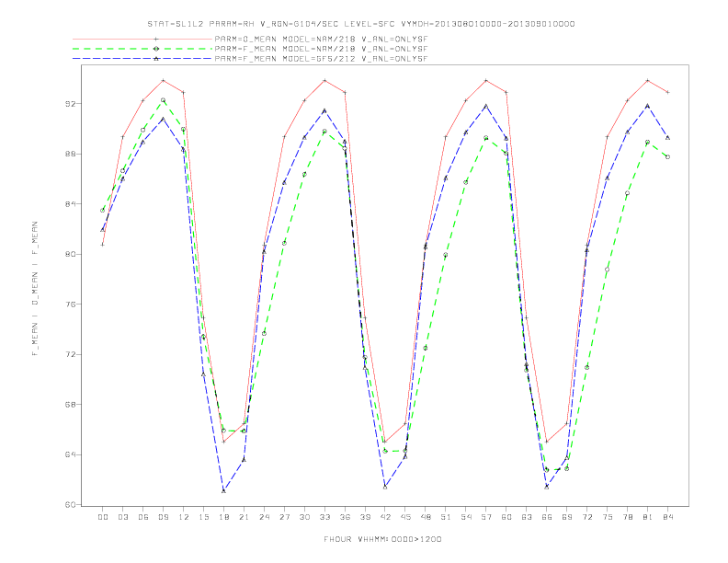Click the chart title starting with STAT=SL1L2
728x563 pixels.
[360, 24]
